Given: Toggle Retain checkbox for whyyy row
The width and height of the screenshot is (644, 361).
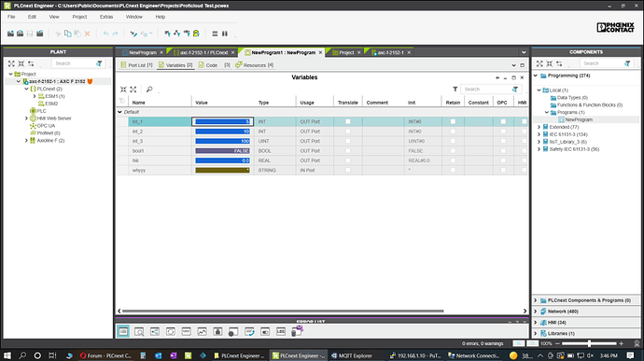Looking at the screenshot, I should (x=453, y=170).
